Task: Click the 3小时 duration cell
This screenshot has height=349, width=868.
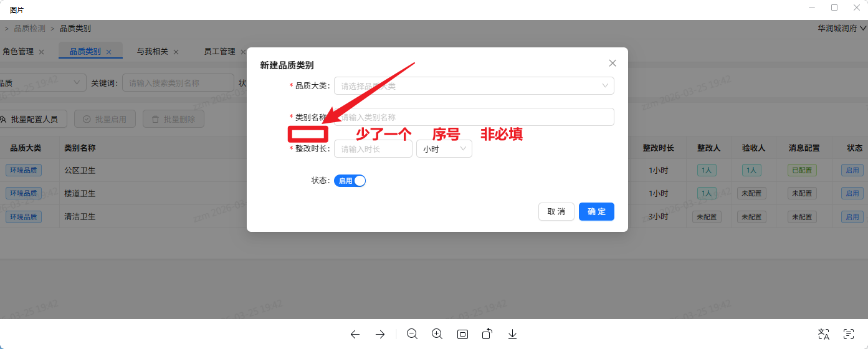Action: tap(659, 217)
